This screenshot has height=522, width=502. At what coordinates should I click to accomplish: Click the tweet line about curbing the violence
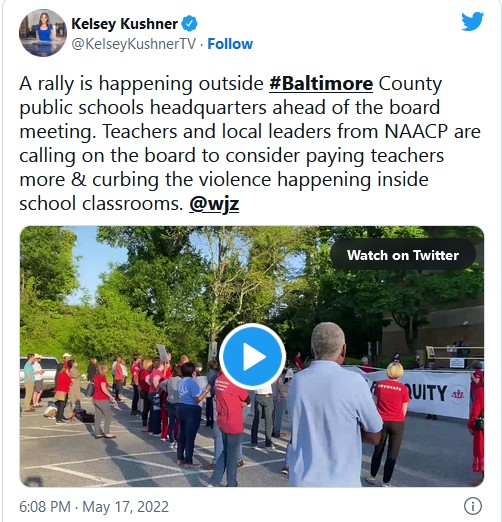click(224, 180)
